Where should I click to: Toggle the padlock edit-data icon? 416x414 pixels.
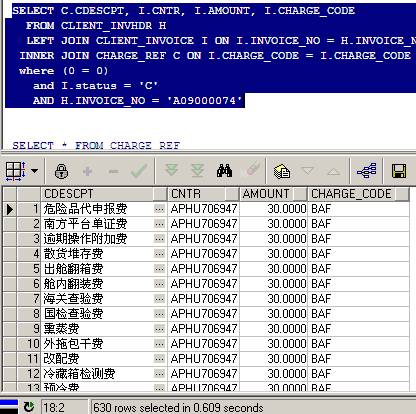61,171
